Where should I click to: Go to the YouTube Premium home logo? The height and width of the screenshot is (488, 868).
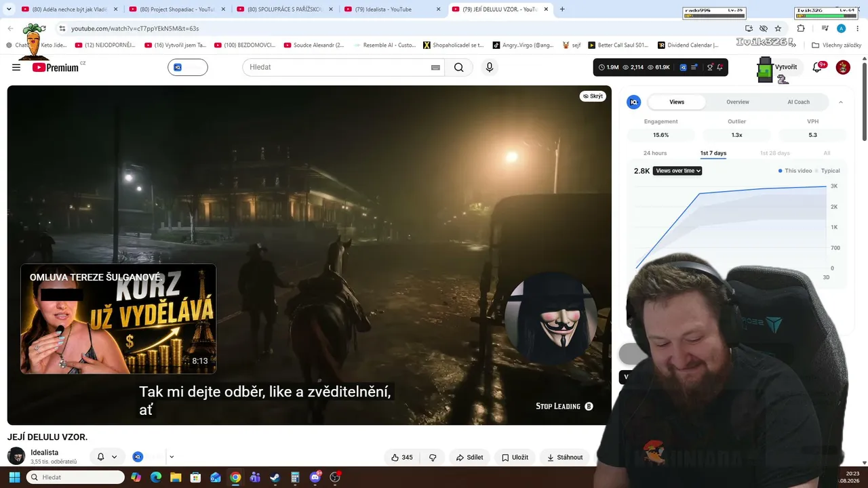[56, 67]
